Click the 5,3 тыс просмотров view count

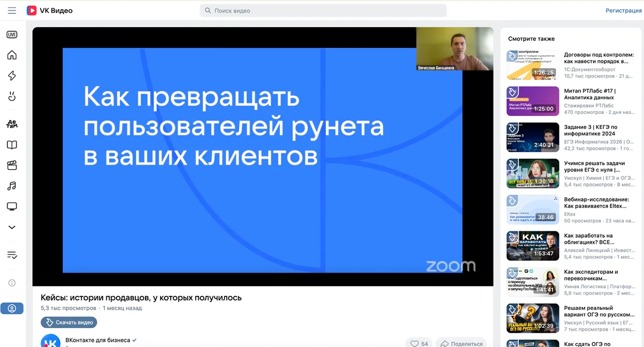(x=69, y=308)
